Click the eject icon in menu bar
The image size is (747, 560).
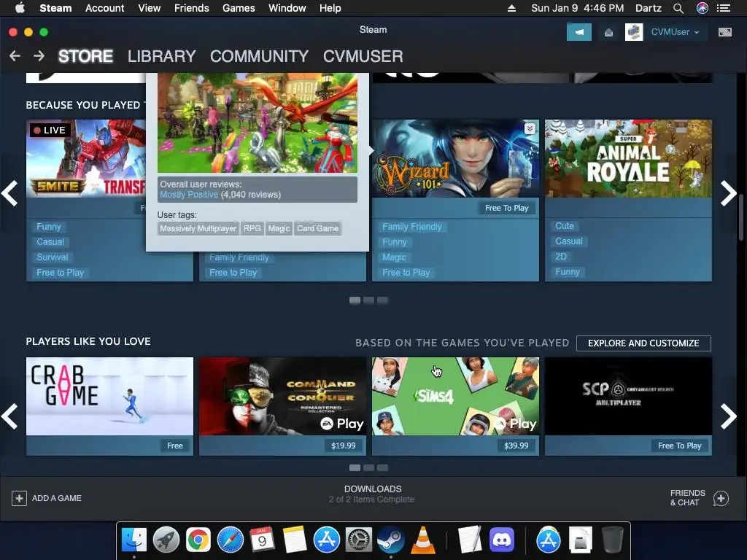click(511, 8)
